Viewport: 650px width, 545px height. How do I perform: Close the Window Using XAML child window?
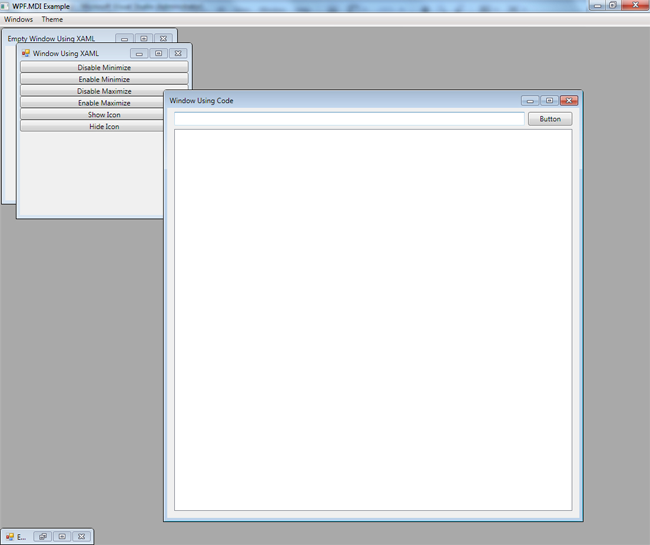(x=178, y=53)
